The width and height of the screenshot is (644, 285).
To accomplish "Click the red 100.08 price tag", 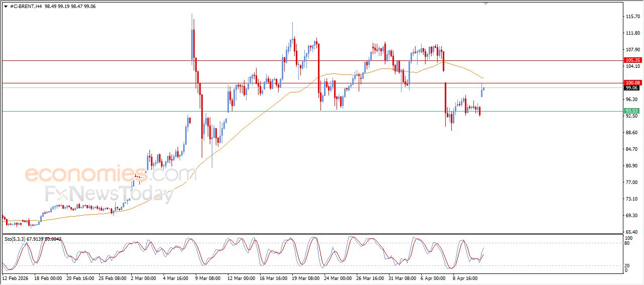I will (x=631, y=82).
